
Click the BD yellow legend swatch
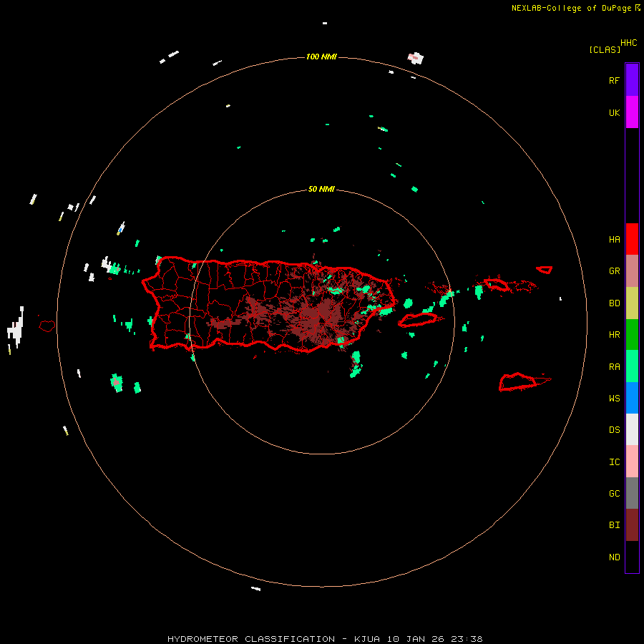tap(632, 303)
